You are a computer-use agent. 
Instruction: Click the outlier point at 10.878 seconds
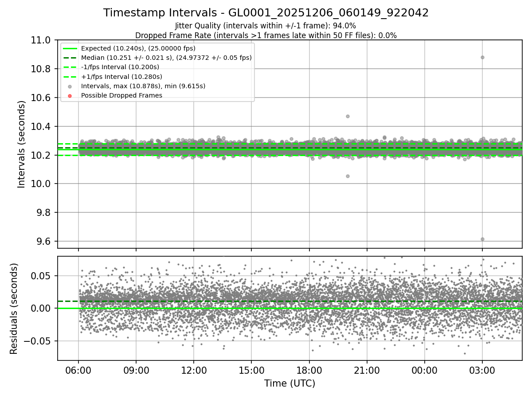pos(482,57)
